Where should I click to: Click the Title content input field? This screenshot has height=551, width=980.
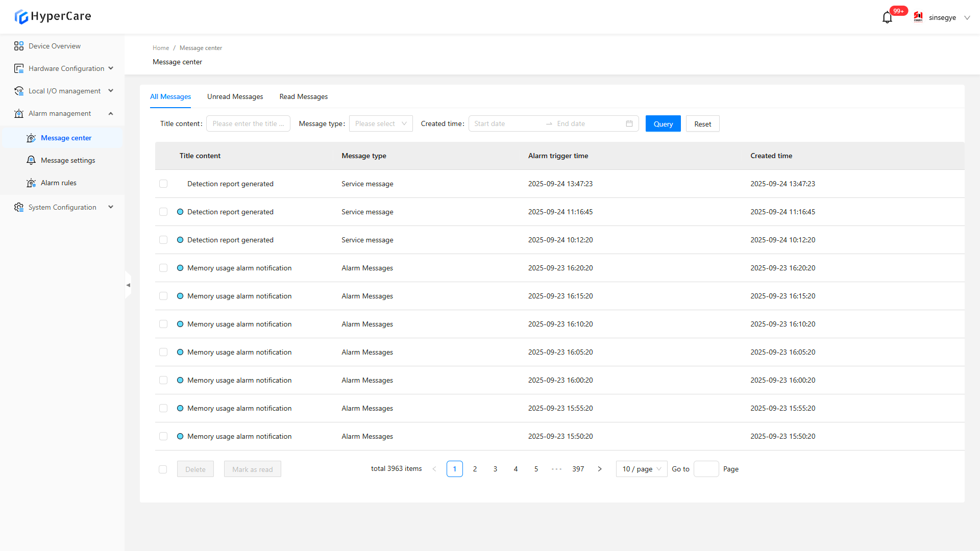click(x=248, y=123)
